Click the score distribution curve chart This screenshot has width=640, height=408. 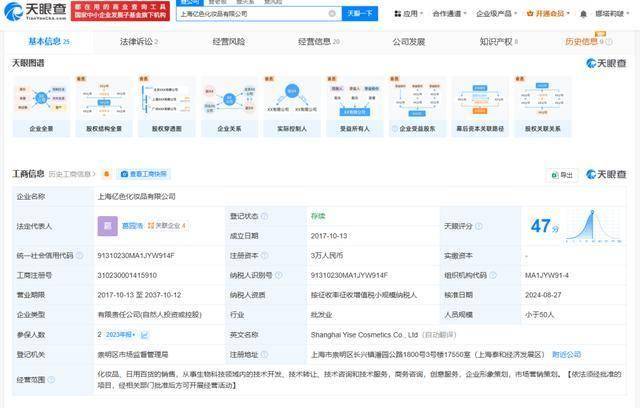pos(594,226)
